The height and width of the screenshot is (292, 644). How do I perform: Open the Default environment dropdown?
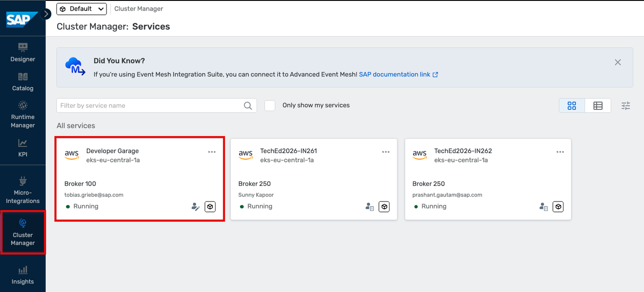click(x=81, y=9)
